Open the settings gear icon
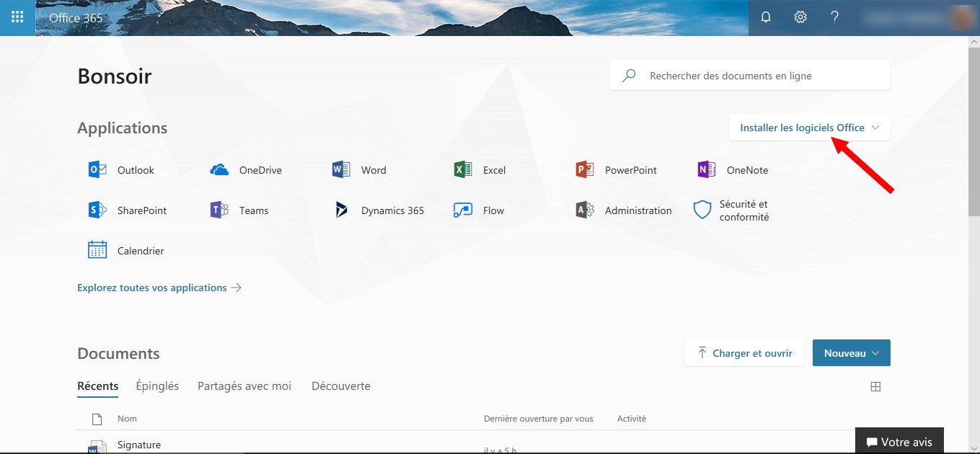 point(800,17)
